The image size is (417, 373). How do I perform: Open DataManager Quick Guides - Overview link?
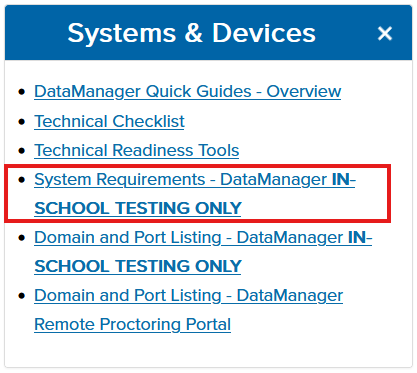pyautogui.click(x=188, y=91)
